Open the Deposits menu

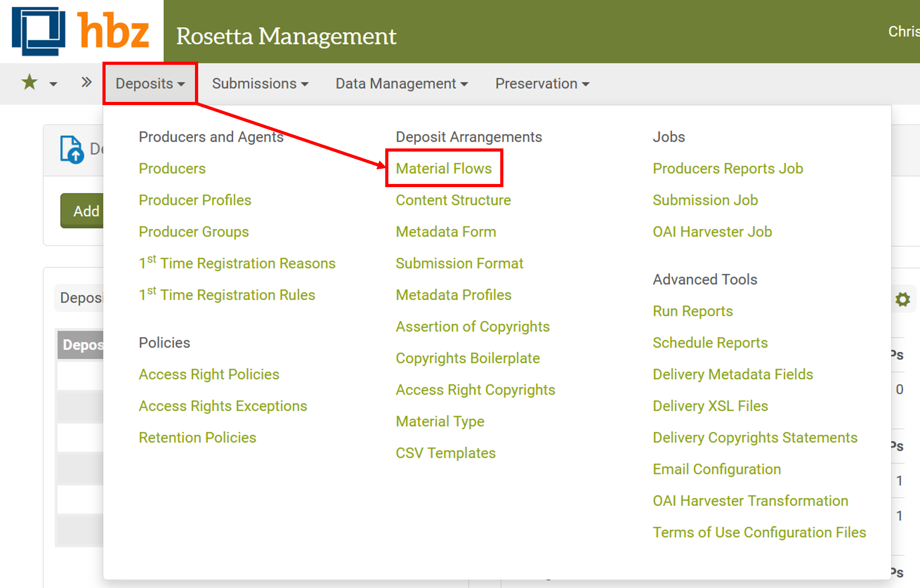pos(149,83)
